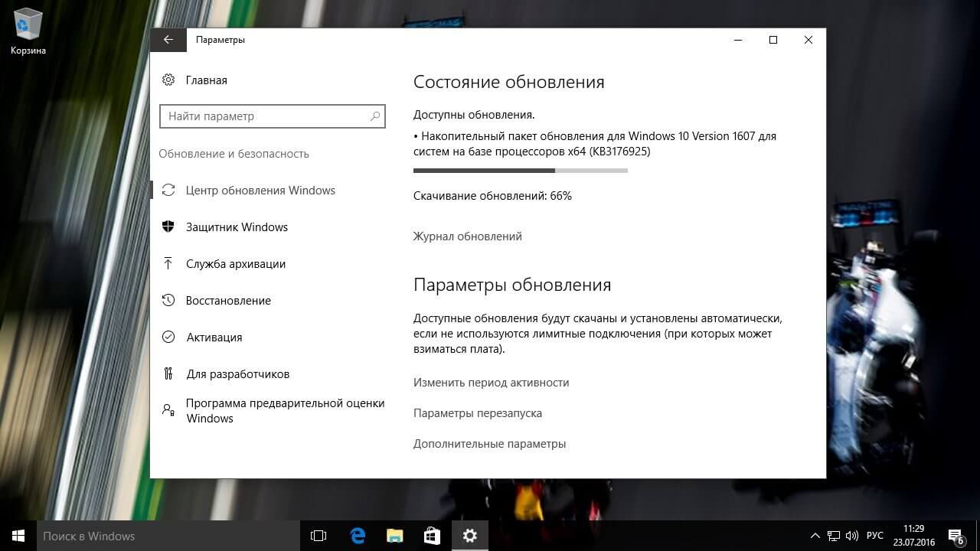Select the Служба архивации backup icon

pos(168,263)
